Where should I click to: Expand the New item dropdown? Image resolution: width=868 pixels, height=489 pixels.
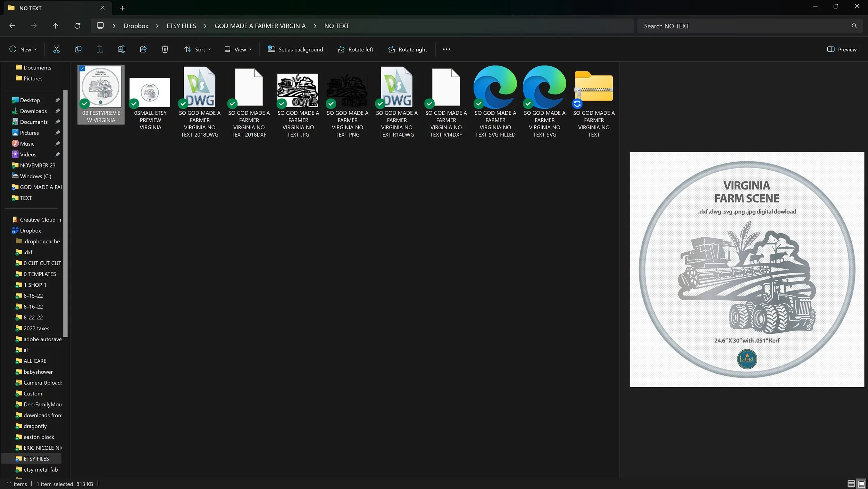click(23, 49)
